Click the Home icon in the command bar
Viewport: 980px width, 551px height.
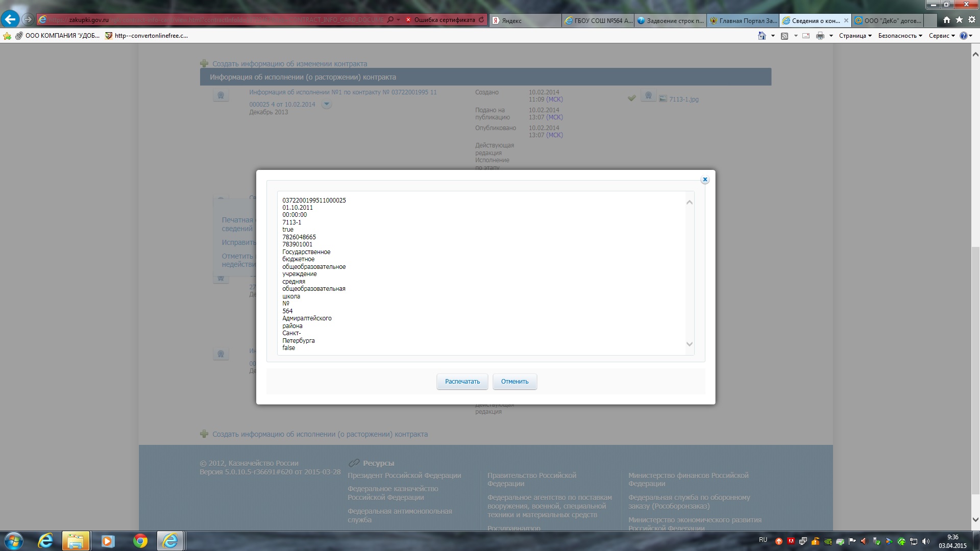[x=762, y=36]
